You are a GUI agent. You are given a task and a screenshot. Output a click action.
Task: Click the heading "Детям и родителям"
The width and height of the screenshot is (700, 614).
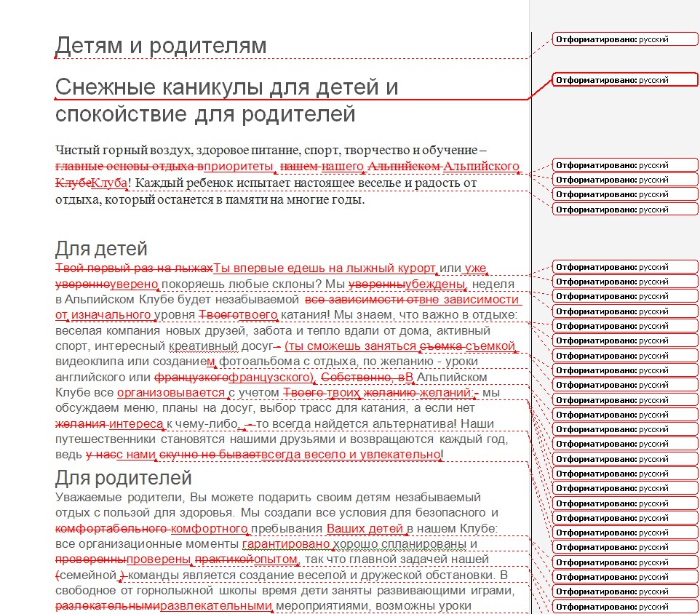tap(161, 46)
